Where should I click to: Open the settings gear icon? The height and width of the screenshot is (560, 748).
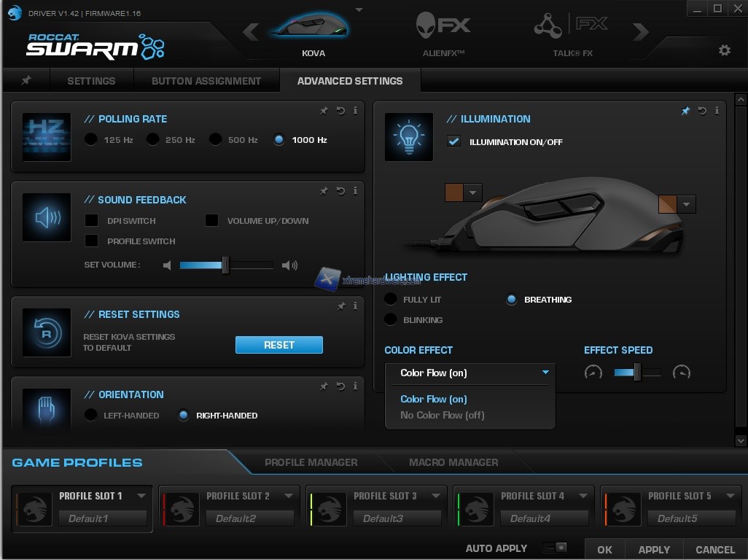[x=724, y=50]
